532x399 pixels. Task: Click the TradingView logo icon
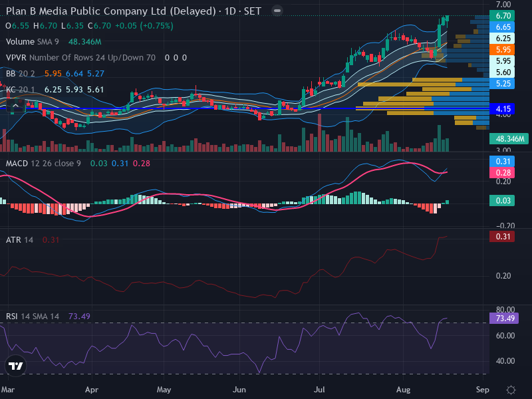(x=15, y=366)
